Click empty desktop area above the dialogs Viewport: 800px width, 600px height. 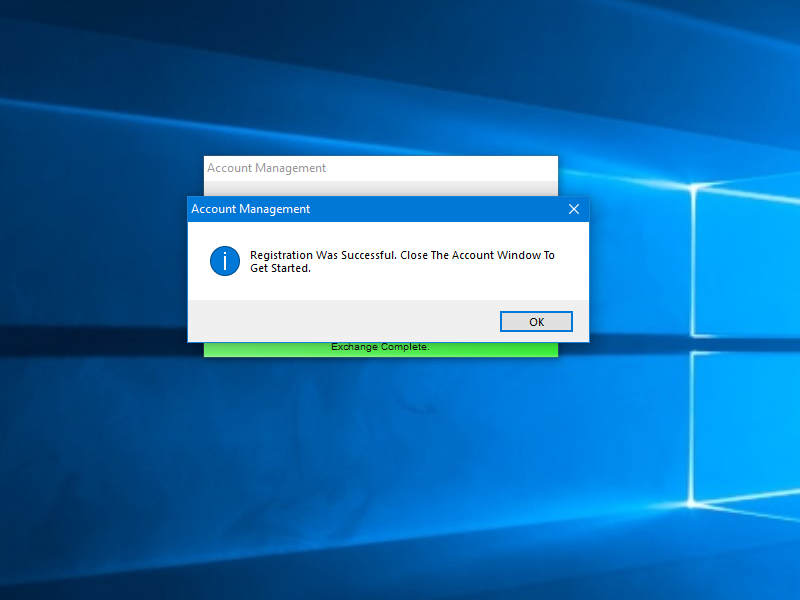pyautogui.click(x=380, y=80)
